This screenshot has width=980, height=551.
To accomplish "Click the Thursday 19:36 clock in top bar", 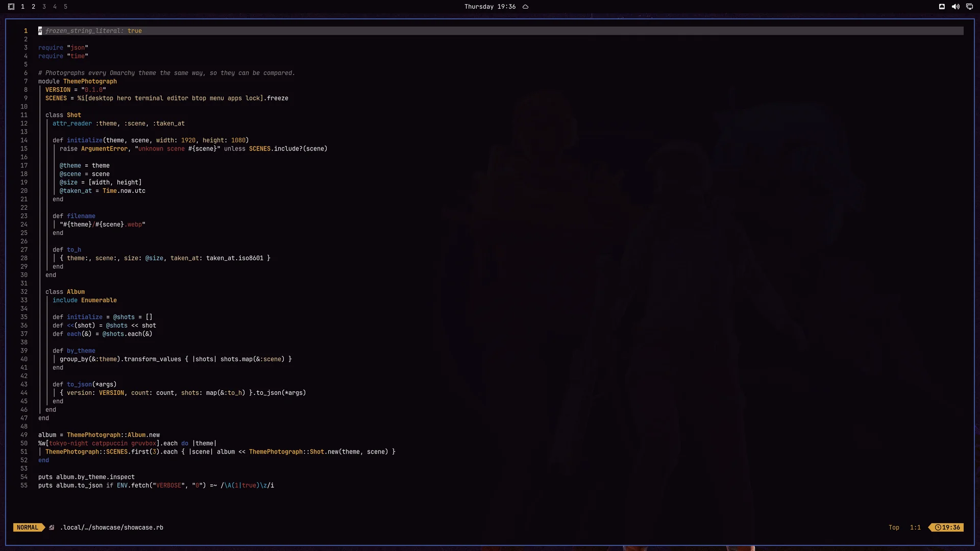I will (x=490, y=7).
